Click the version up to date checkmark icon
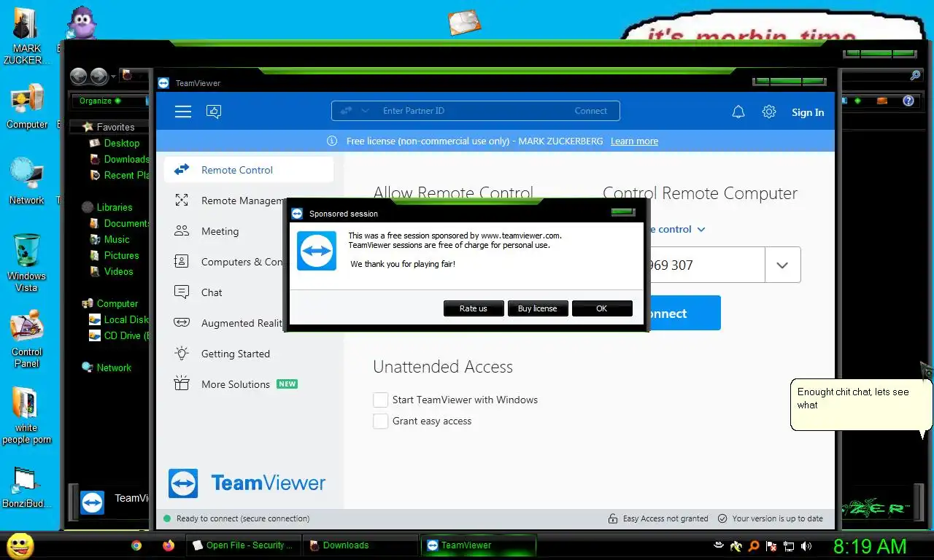The width and height of the screenshot is (934, 560). [722, 518]
